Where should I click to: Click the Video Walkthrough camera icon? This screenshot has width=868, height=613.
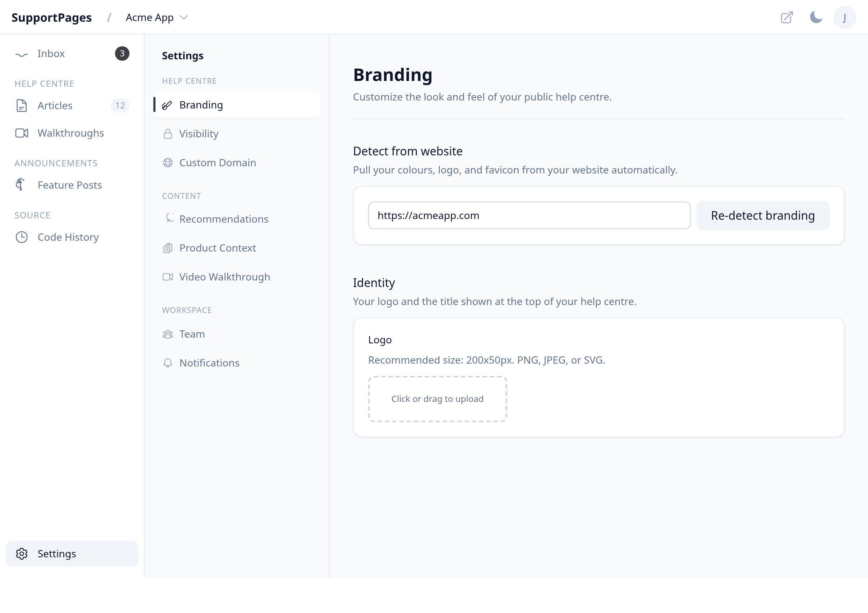168,277
